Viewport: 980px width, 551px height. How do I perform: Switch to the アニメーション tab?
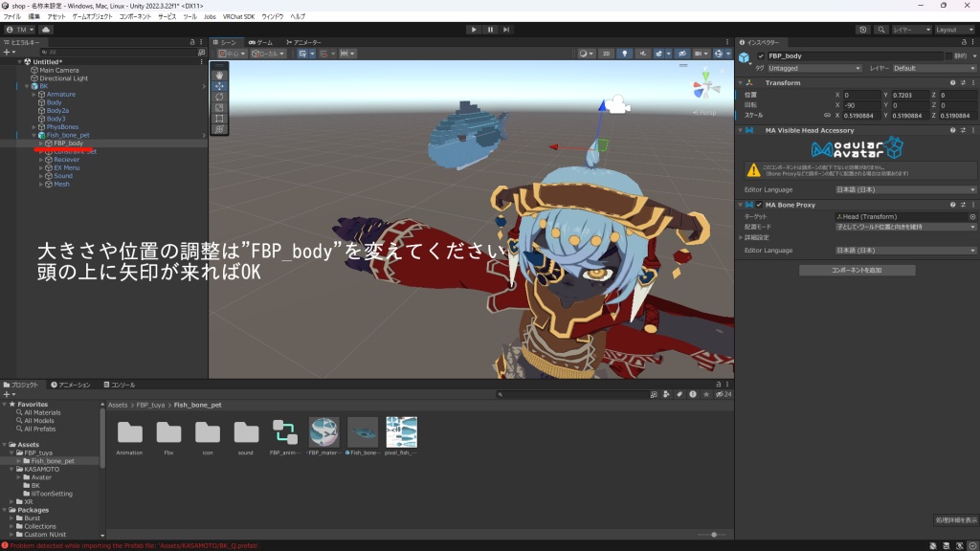(71, 385)
